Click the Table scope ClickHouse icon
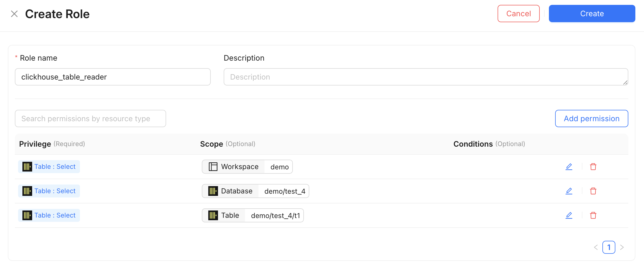 (x=213, y=215)
